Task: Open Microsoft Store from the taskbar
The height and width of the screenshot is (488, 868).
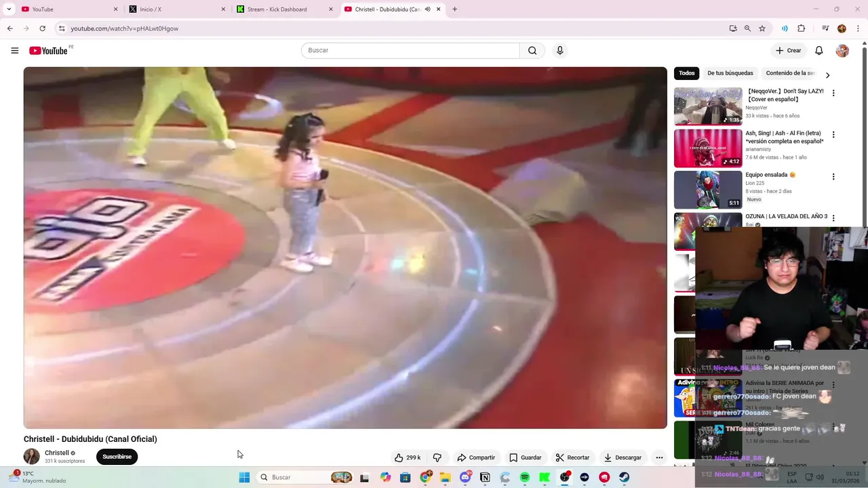Action: pos(405,477)
